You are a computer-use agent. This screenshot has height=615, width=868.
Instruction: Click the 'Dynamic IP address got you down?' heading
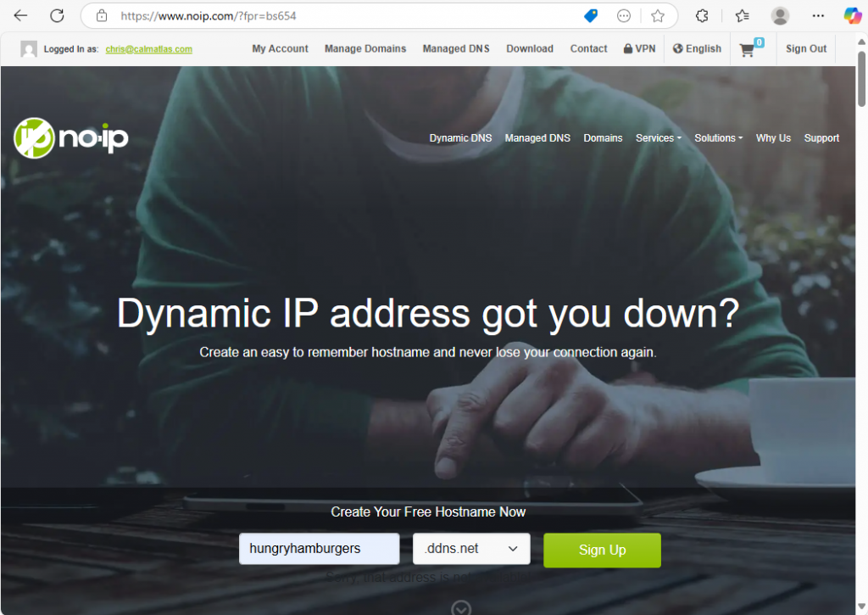point(428,314)
